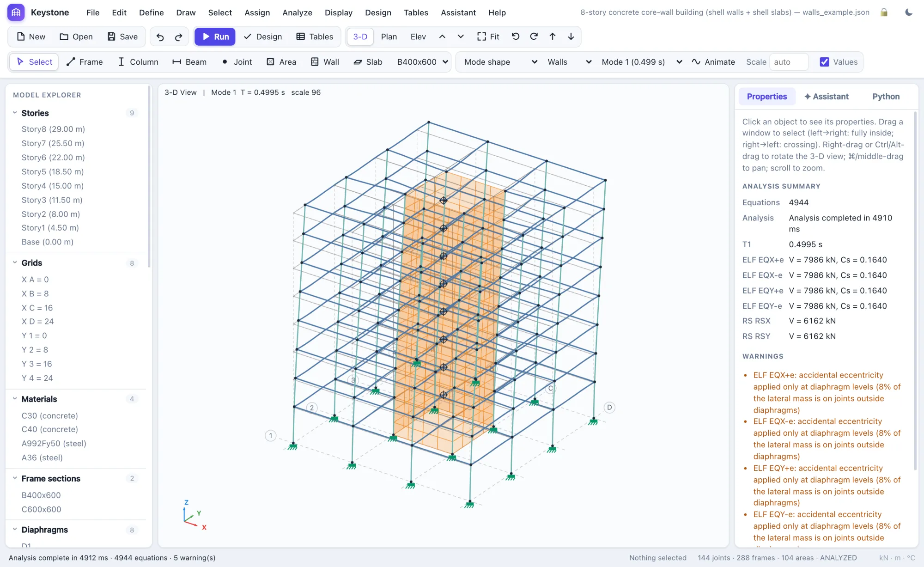The width and height of the screenshot is (924, 567).
Task: Tilt view downward with down arrow
Action: tap(571, 37)
